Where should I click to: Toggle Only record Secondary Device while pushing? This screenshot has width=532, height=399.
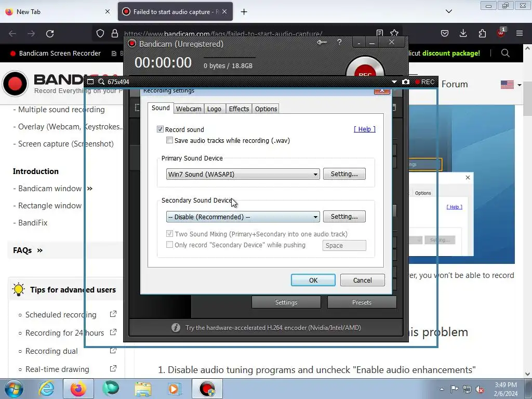[169, 244]
